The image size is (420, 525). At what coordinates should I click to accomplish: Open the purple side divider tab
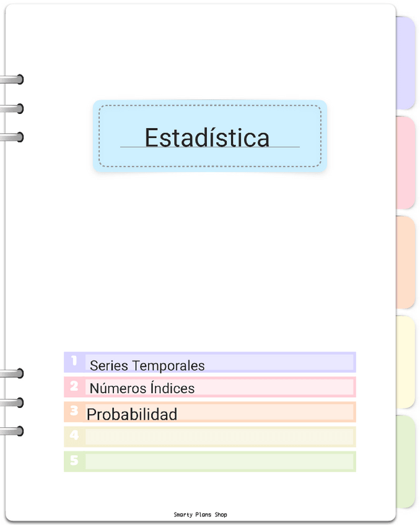[x=405, y=63]
